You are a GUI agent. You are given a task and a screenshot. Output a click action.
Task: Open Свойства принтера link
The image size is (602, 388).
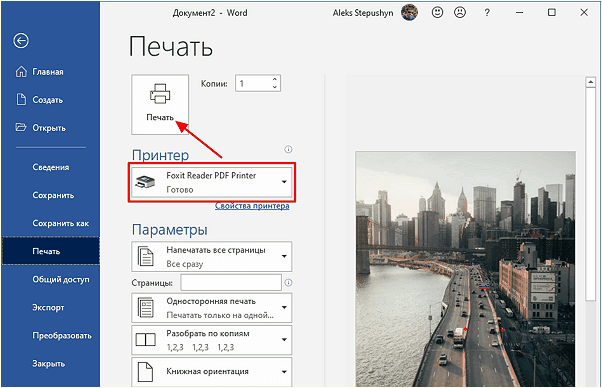tap(252, 206)
